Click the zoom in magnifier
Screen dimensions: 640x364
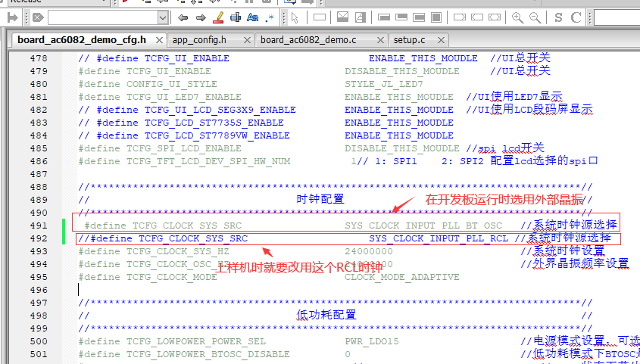[x=517, y=17]
